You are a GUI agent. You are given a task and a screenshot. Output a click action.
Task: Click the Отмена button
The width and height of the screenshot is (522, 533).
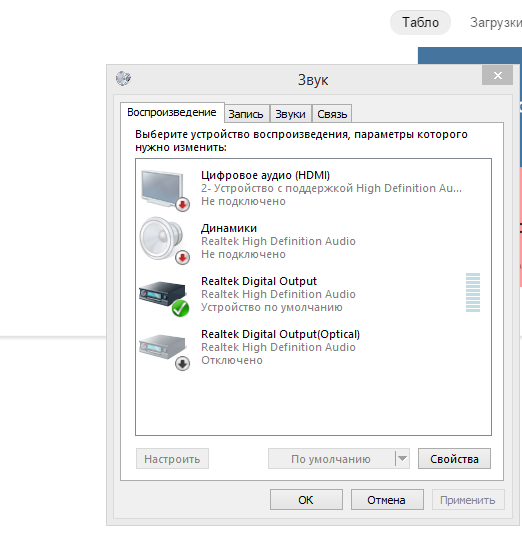[x=387, y=500]
